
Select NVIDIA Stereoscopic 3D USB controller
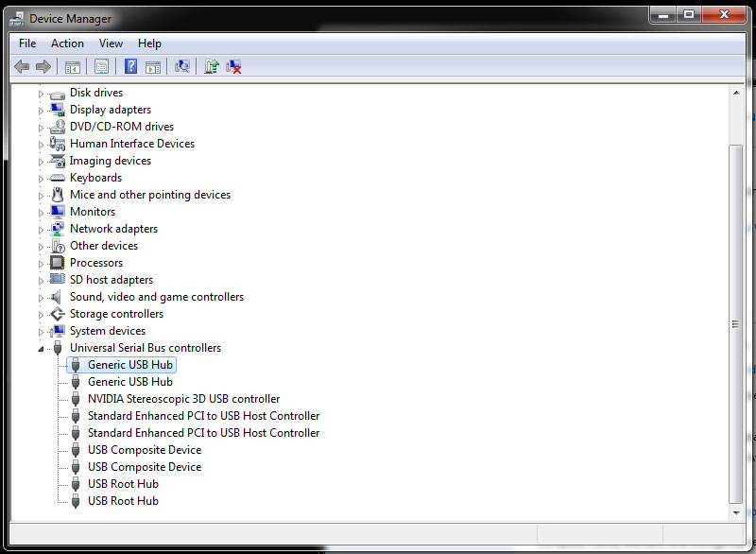183,399
